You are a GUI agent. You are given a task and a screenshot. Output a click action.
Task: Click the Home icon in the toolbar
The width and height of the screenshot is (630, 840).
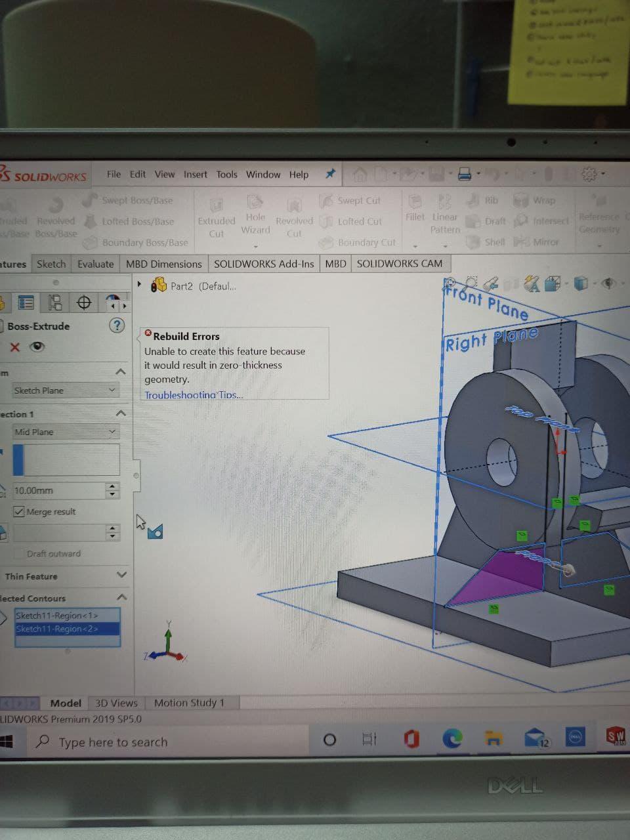coord(360,174)
